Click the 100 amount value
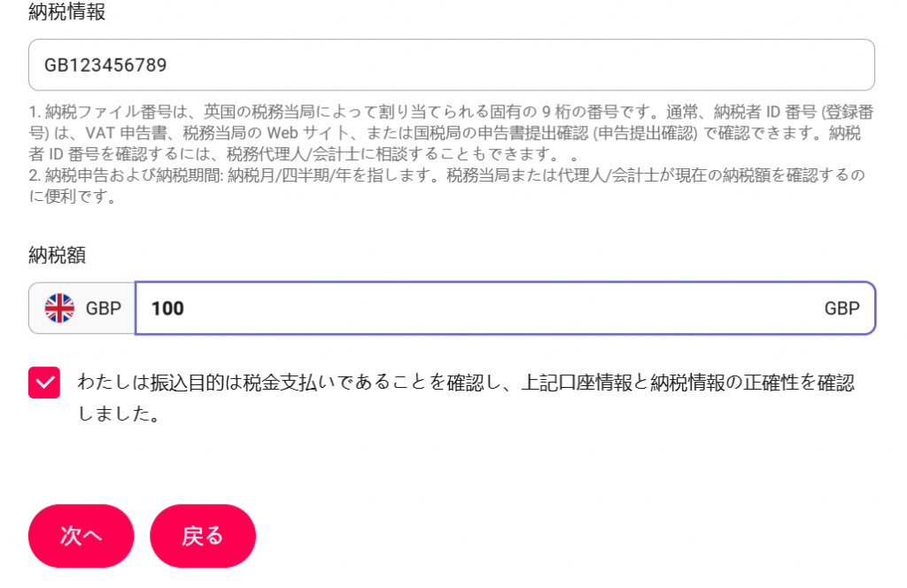 point(167,308)
